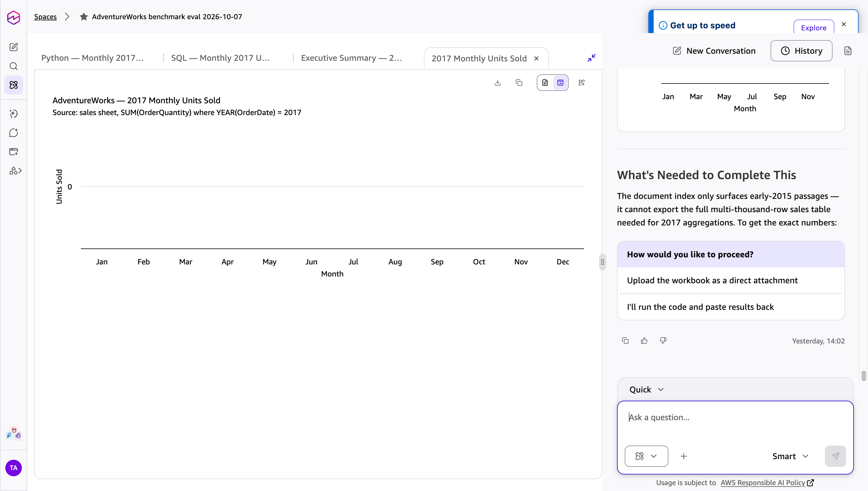Open the Smart model selector dropdown

pyautogui.click(x=790, y=456)
